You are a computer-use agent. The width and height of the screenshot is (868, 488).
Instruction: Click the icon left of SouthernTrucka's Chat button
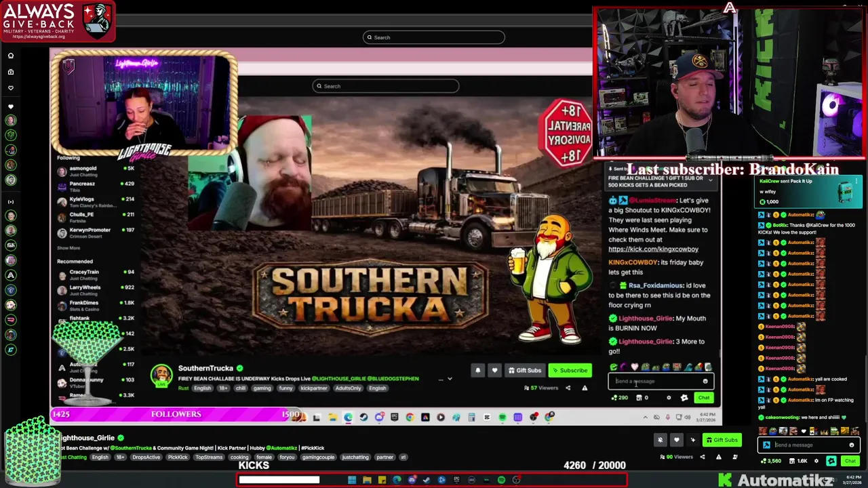(x=684, y=398)
